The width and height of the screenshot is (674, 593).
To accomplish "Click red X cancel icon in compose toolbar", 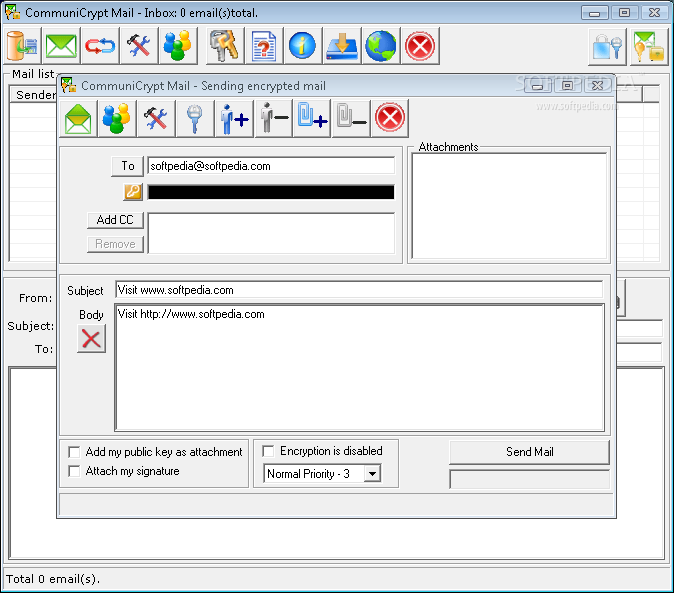I will coord(390,118).
